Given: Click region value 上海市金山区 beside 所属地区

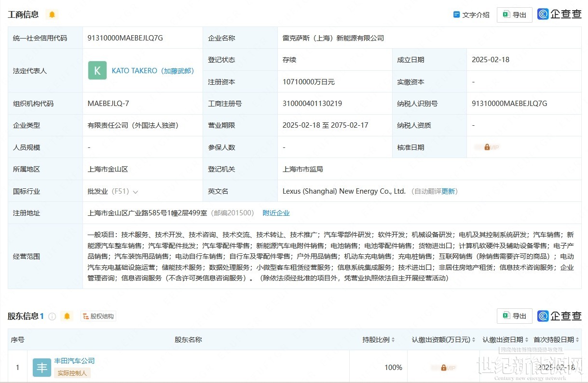Looking at the screenshot, I should pos(108,169).
